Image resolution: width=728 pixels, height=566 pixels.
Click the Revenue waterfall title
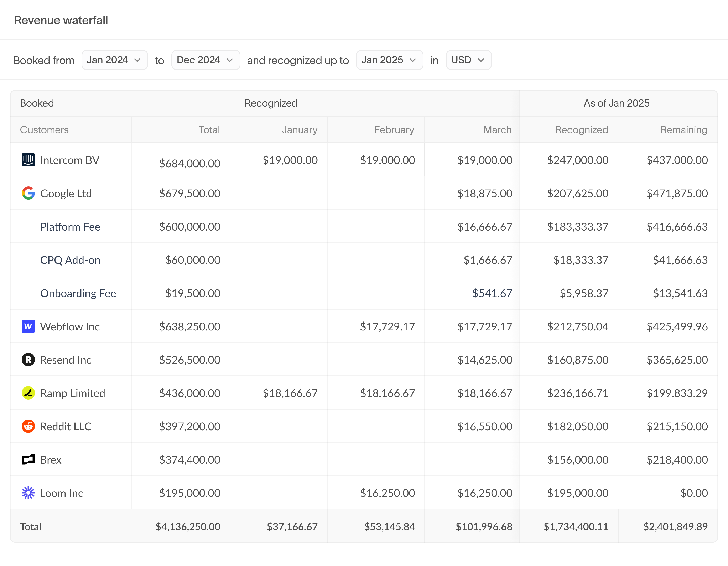click(61, 20)
